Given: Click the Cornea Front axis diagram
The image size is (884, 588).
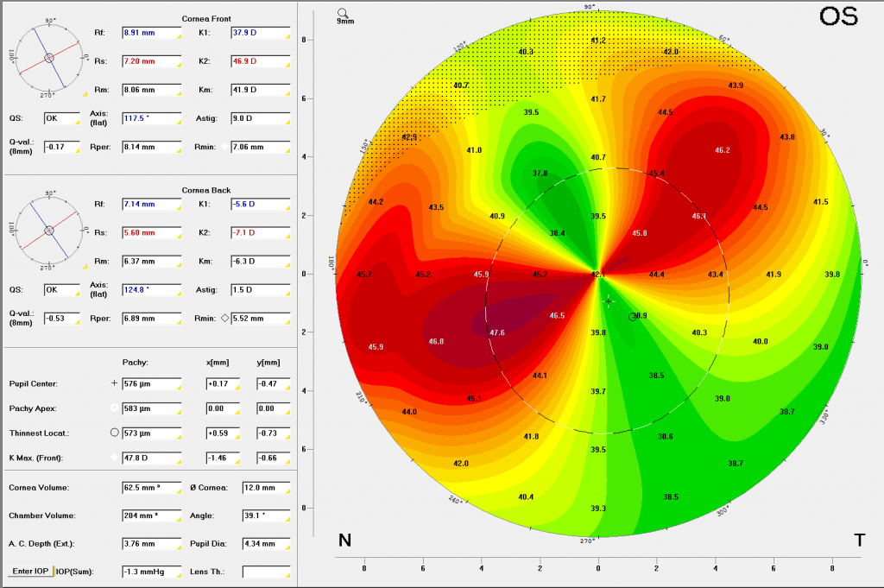Looking at the screenshot, I should point(49,57).
